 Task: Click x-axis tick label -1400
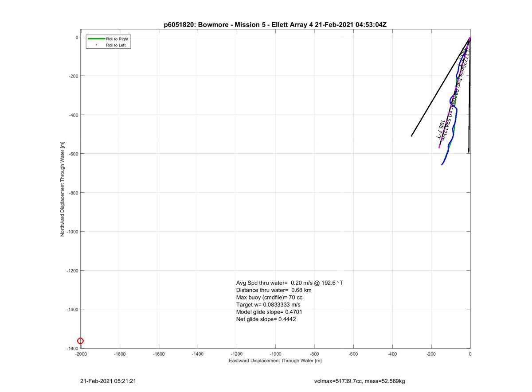click(x=198, y=354)
